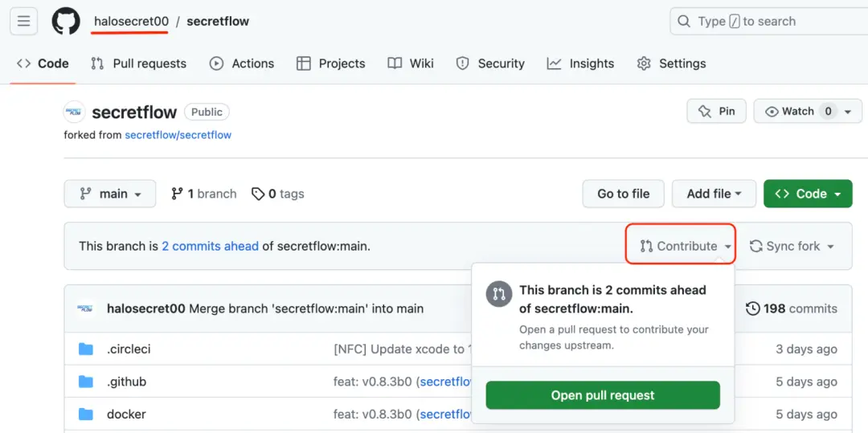The height and width of the screenshot is (433, 868).
Task: Open the halosecret00 user profile link
Action: (131, 22)
